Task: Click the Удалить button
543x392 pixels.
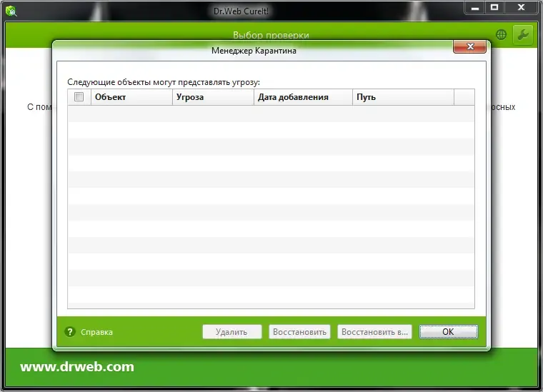Action: [232, 332]
